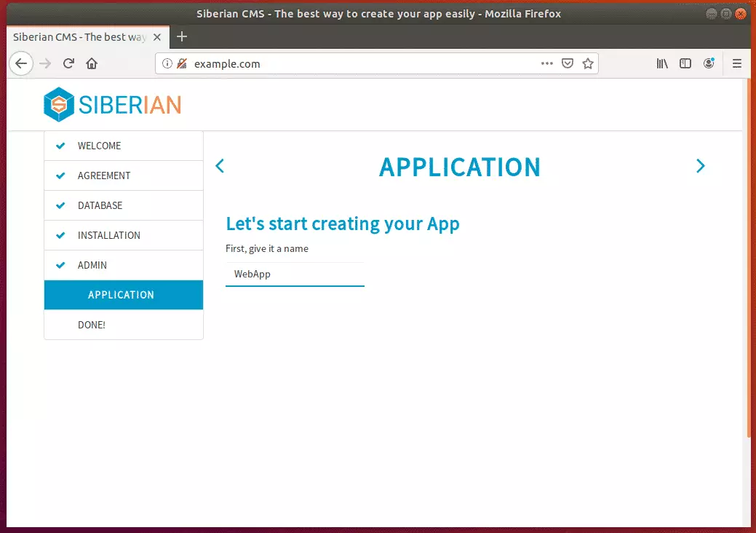Screen dimensions: 756x533
Task: Click the page vertical scrollbar
Action: (x=748, y=258)
